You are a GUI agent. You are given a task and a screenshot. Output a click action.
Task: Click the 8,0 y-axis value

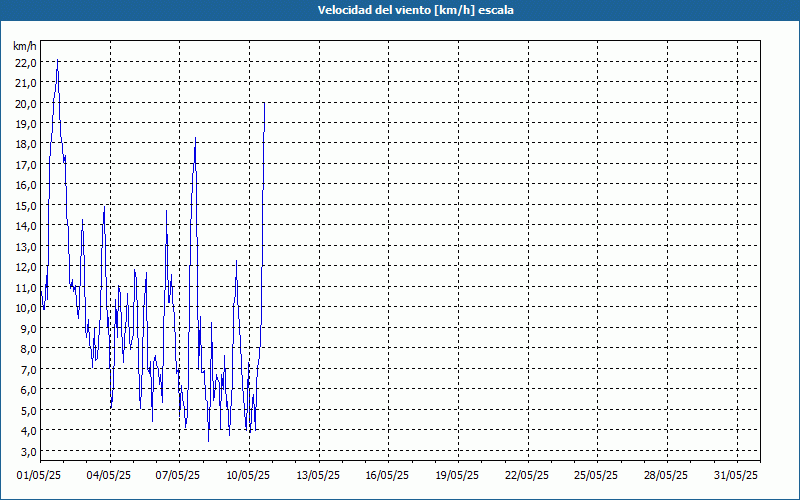click(28, 348)
